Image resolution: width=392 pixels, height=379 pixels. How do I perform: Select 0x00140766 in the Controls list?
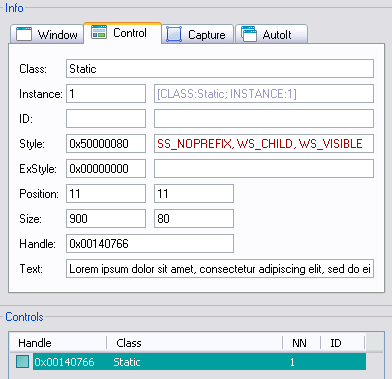65,362
